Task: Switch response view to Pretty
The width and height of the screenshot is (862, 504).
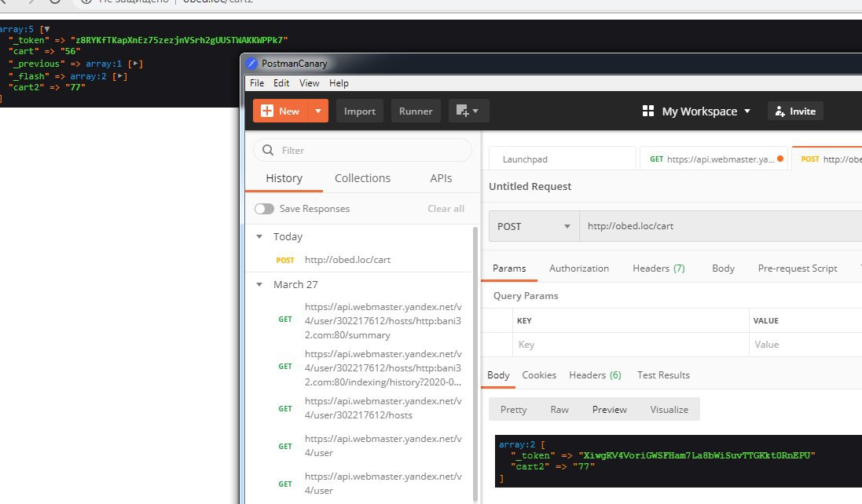Action: 513,410
